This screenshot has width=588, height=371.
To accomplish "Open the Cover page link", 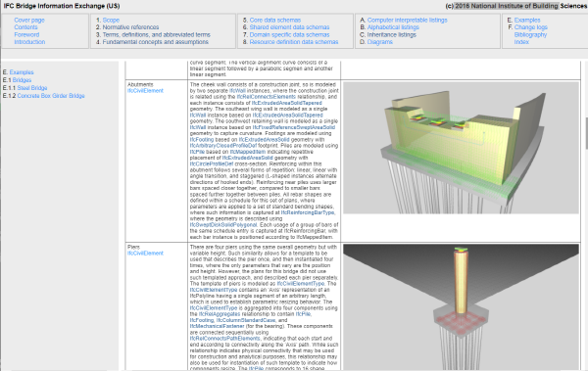I will pyautogui.click(x=29, y=21).
